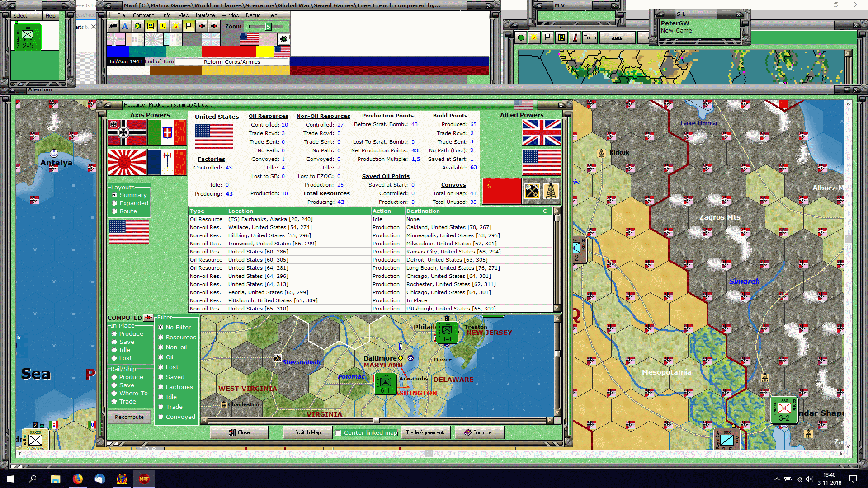868x488 pixels.
Task: Open the Command menu
Action: point(143,15)
